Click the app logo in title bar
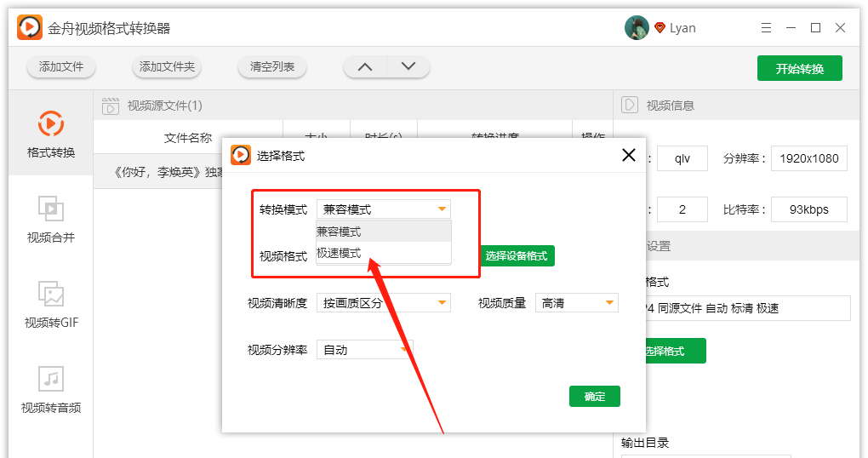Viewport: 868px width, 458px height. pyautogui.click(x=29, y=27)
